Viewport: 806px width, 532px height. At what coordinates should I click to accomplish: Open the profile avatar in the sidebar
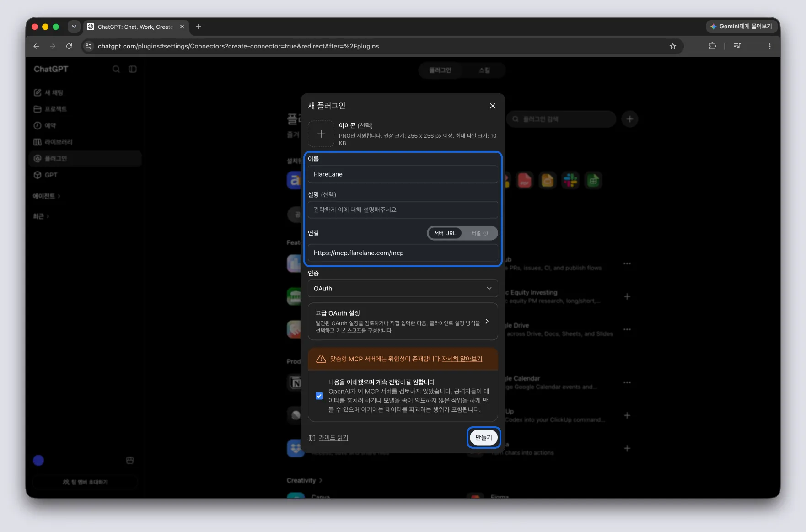point(38,461)
